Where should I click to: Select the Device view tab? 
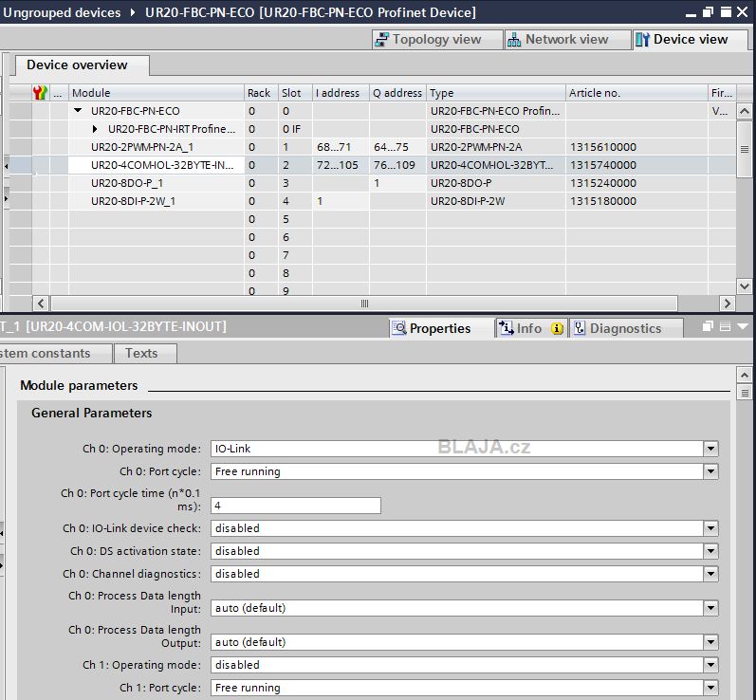(690, 40)
